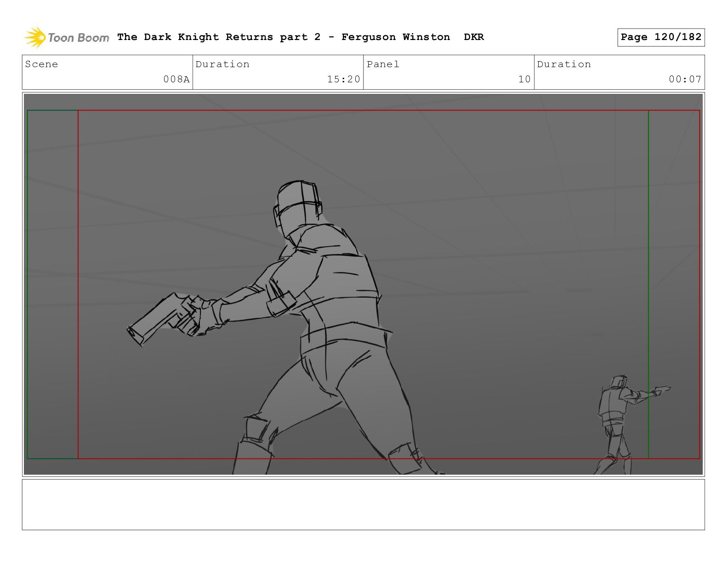Image resolution: width=728 pixels, height=563 pixels.
Task: Click the left green safe-area strip
Action: point(53,284)
